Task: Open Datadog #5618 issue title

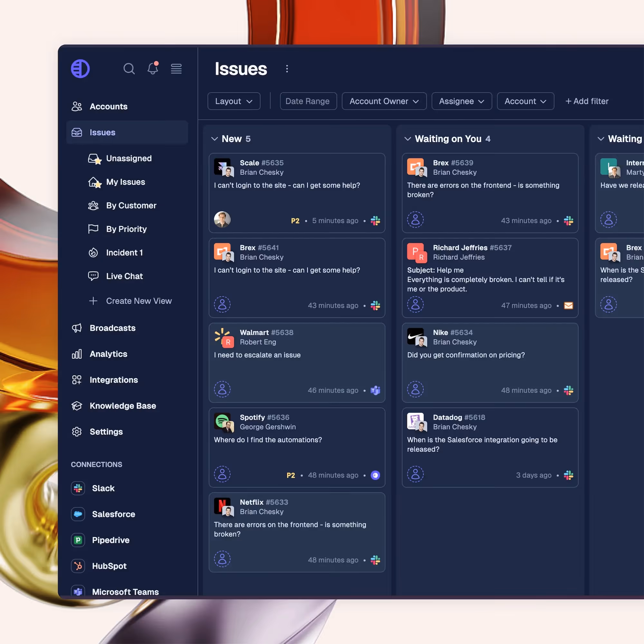Action: 459,417
